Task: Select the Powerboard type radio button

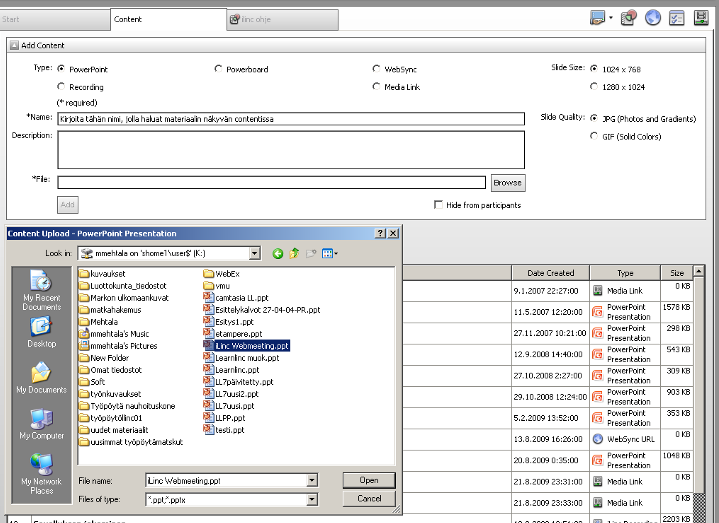Action: pos(218,68)
